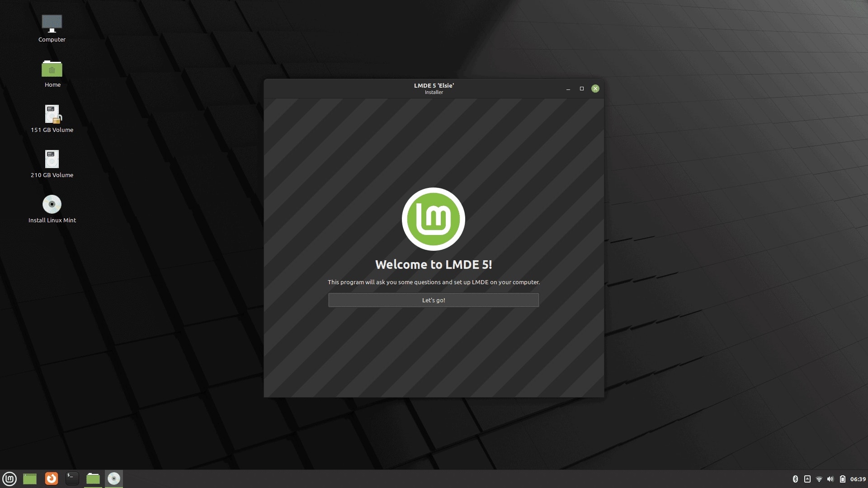This screenshot has width=868, height=488.
Task: Launch Firefox from the panel
Action: 52,479
